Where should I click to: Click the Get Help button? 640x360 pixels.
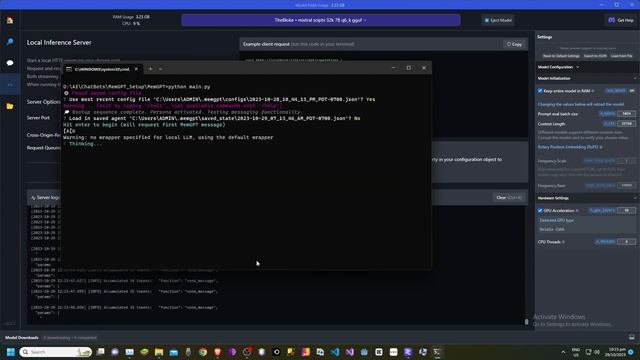click(x=621, y=20)
